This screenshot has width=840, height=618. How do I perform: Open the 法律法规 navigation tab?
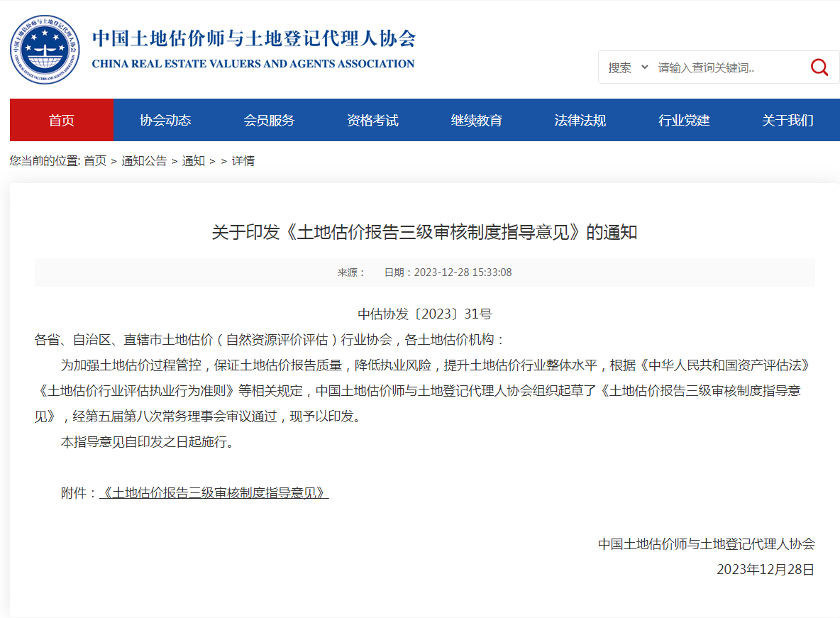pos(580,120)
